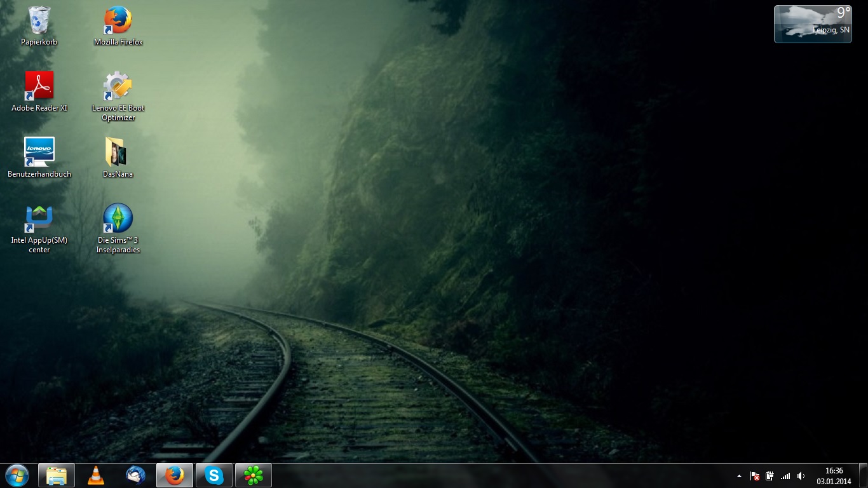Select the Adobe Reader XI shortcut

[39, 86]
